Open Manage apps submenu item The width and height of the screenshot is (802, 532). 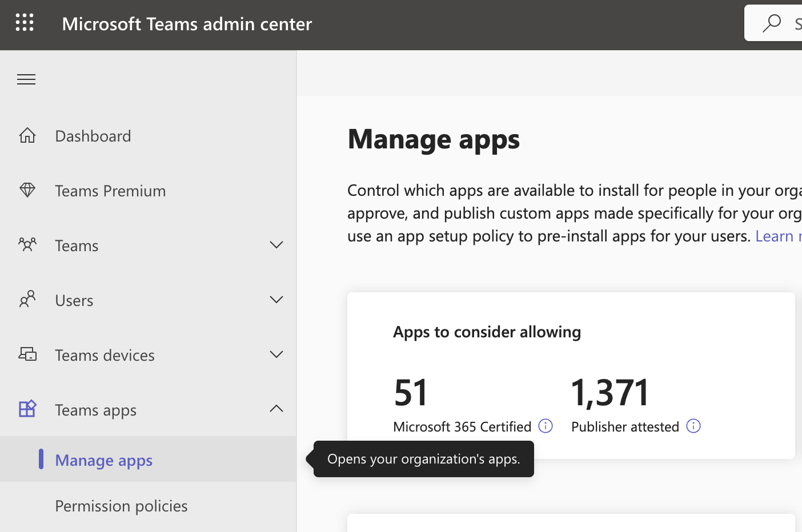[x=148, y=459]
